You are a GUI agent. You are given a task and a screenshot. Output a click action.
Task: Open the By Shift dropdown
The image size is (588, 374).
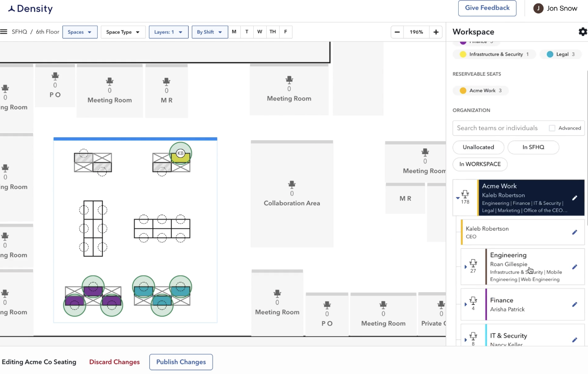pos(210,32)
